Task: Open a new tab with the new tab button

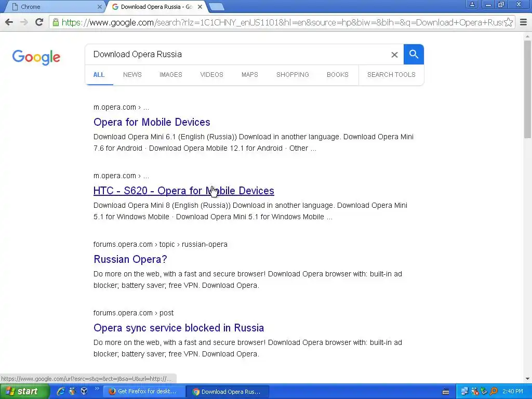Action: (x=216, y=7)
